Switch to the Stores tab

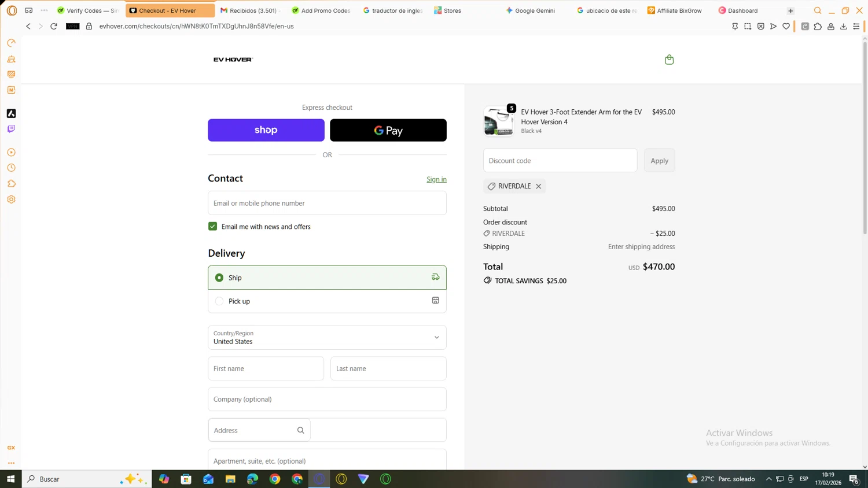[x=464, y=10]
